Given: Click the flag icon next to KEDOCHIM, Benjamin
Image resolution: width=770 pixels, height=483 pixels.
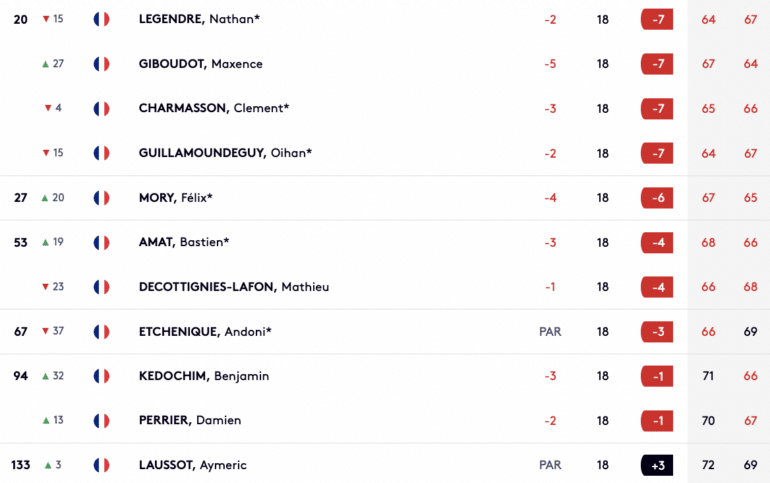Looking at the screenshot, I should (102, 376).
